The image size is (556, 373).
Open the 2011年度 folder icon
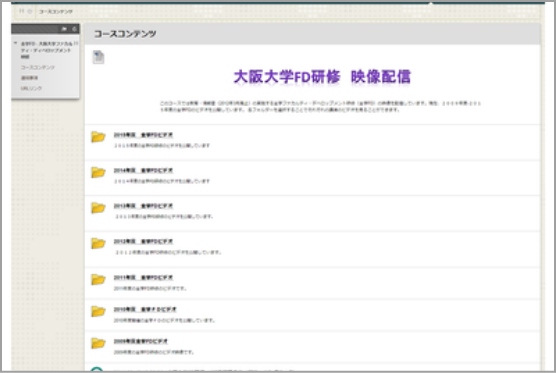coord(98,279)
